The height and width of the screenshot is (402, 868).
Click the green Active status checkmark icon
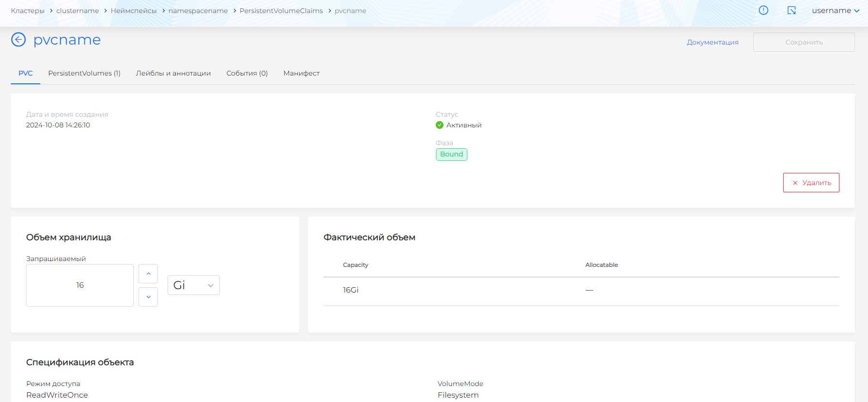(x=439, y=125)
